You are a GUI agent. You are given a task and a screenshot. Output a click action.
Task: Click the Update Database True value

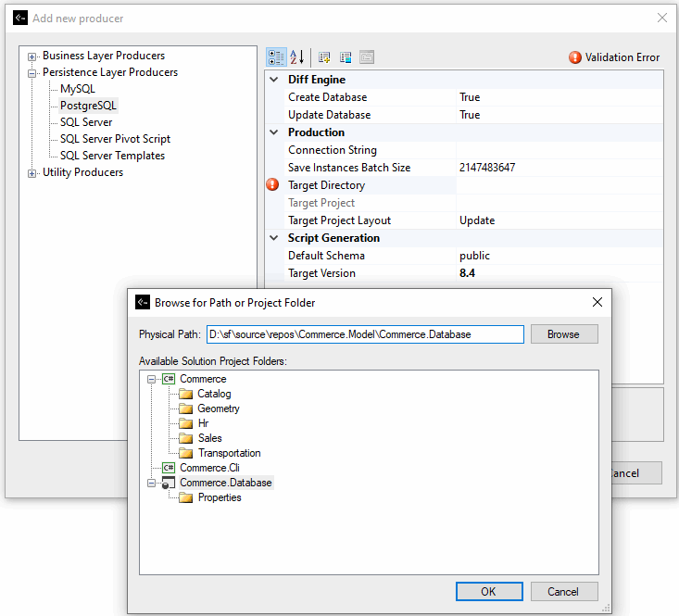pyautogui.click(x=560, y=115)
